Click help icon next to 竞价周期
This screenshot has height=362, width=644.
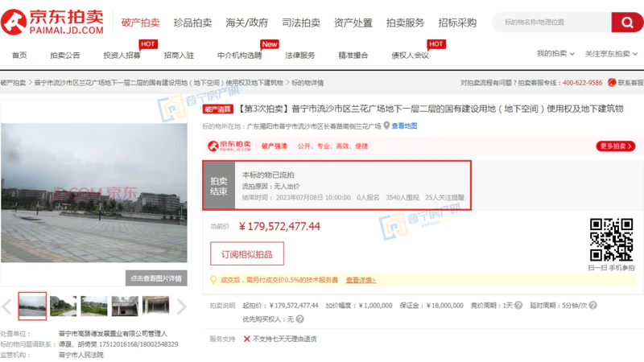(x=518, y=306)
